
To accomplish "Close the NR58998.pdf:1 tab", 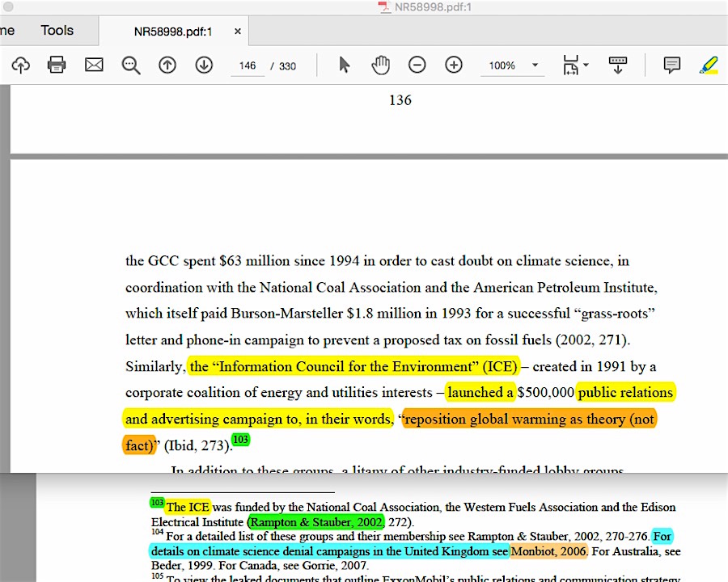I will pos(238,32).
